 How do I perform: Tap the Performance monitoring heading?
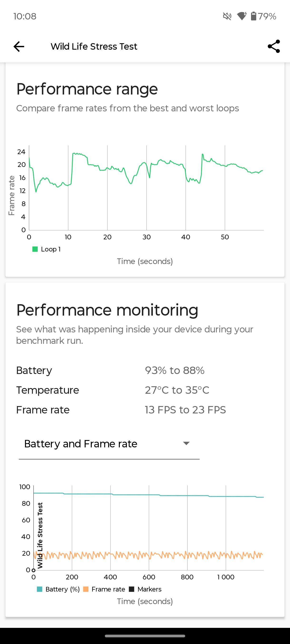pyautogui.click(x=107, y=310)
